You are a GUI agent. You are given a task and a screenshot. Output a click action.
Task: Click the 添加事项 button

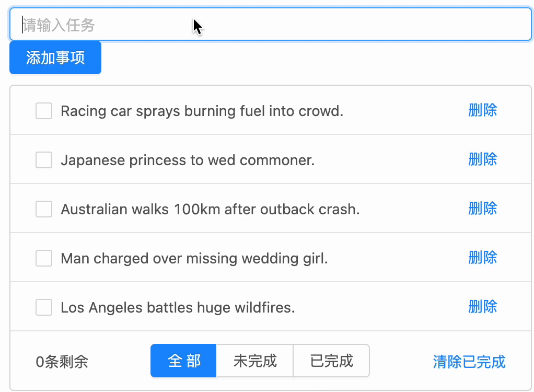pos(55,57)
